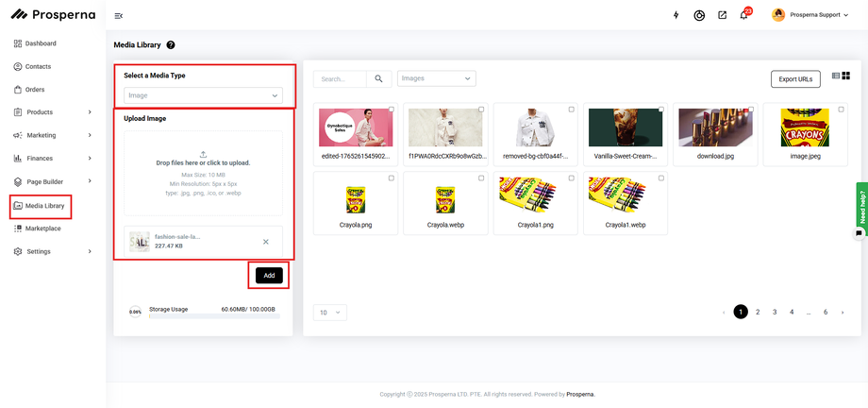Click the search magnifier icon
The height and width of the screenshot is (408, 868).
[378, 78]
